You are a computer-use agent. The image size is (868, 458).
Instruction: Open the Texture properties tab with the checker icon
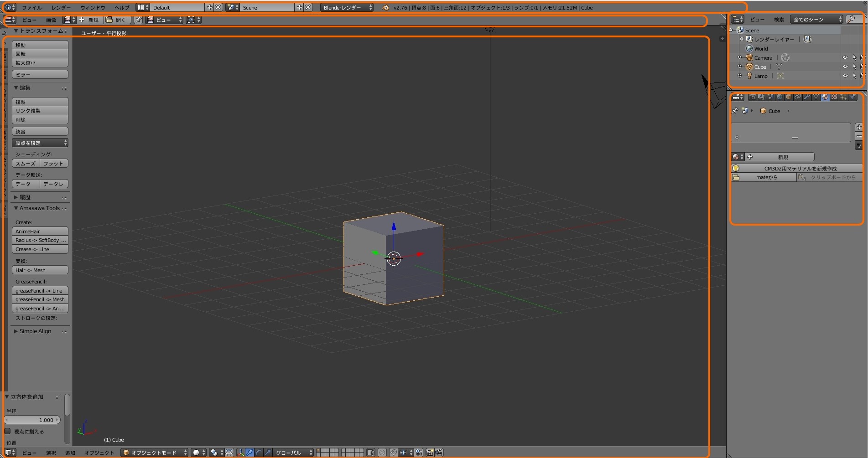pyautogui.click(x=834, y=97)
